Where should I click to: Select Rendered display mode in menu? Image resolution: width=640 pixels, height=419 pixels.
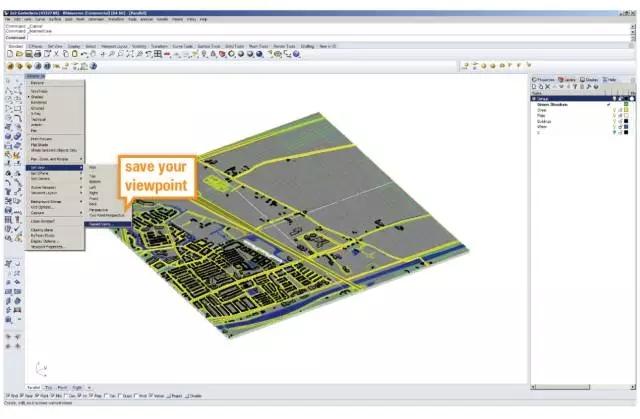[x=39, y=102]
